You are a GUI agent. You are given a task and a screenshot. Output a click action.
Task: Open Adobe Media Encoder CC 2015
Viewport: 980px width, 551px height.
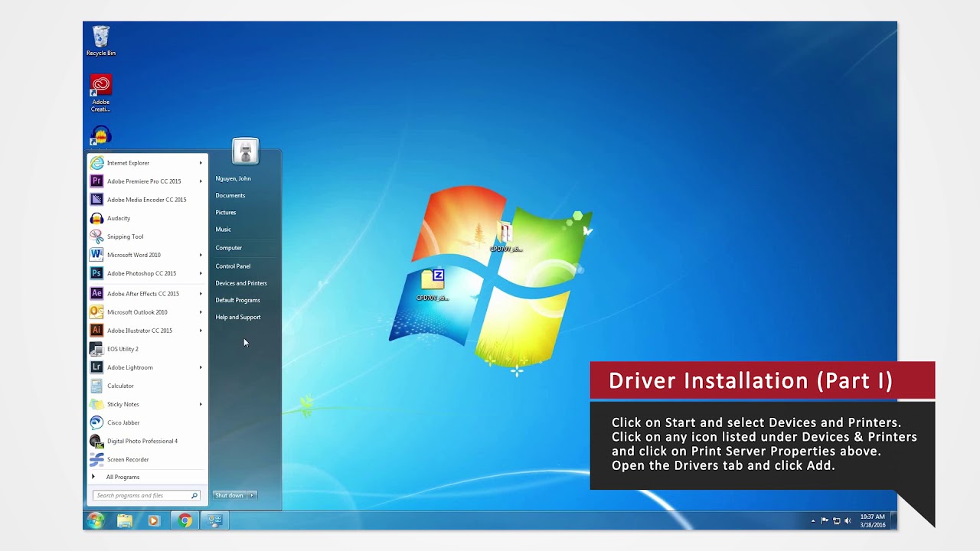pos(146,200)
